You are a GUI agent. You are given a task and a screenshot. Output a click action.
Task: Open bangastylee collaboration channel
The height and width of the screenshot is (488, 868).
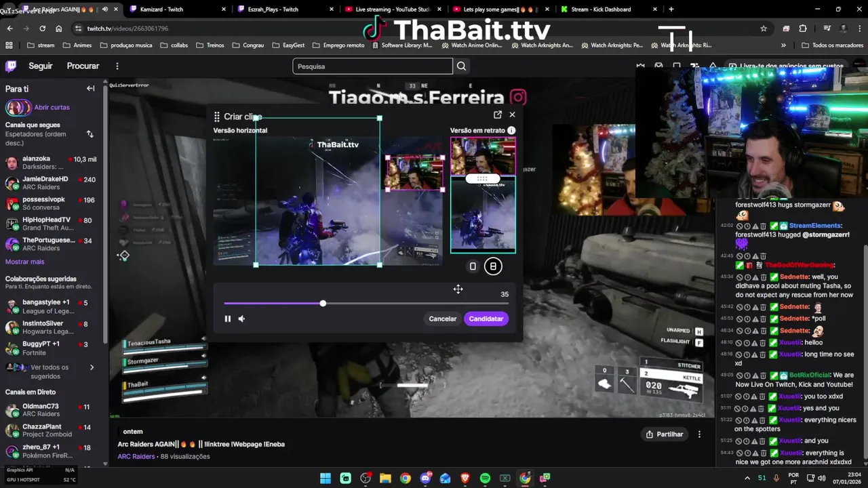tap(51, 306)
